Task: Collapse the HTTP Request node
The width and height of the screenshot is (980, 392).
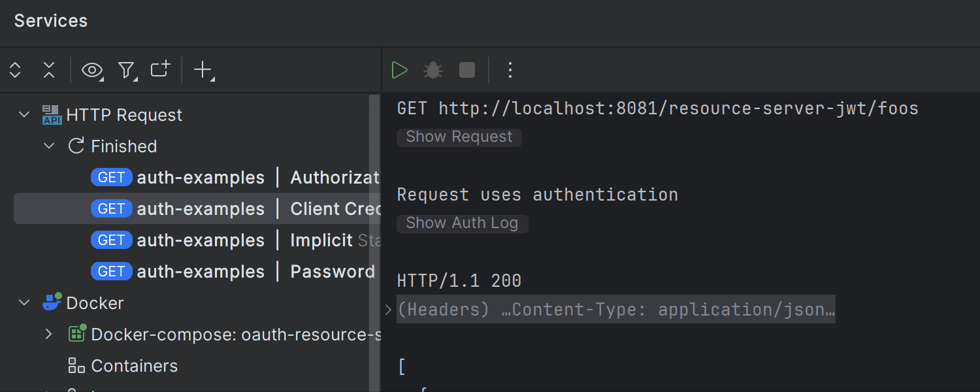Action: click(24, 114)
